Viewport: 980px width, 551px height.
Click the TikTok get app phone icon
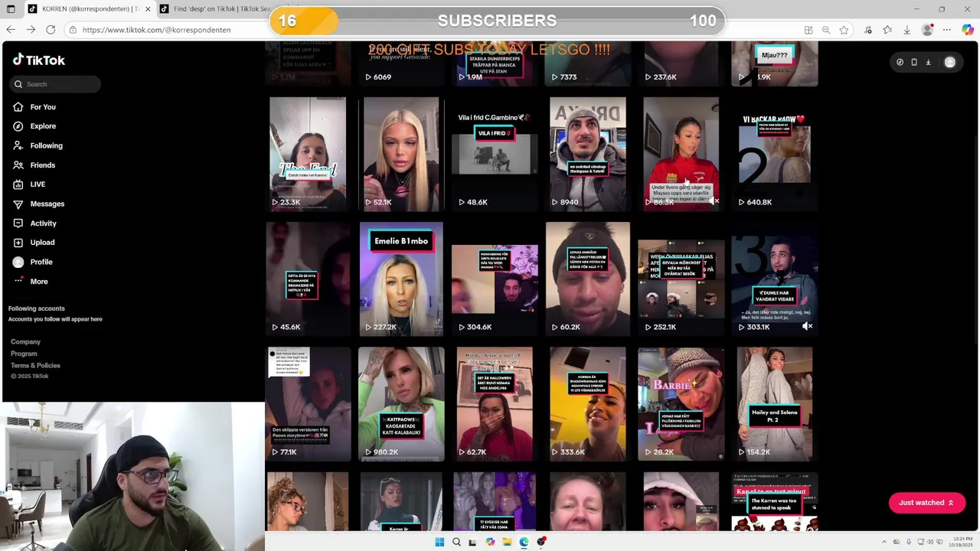(x=914, y=62)
